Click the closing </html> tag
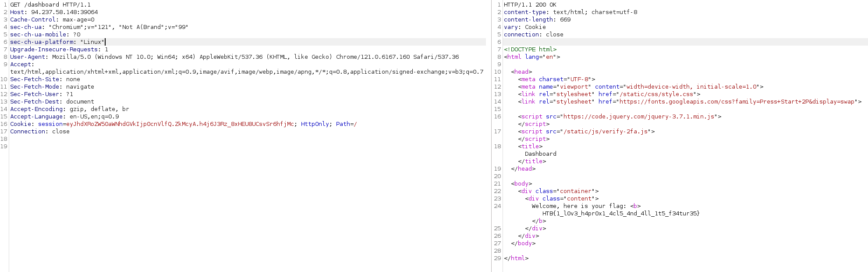Image resolution: width=868 pixels, height=272 pixels. coord(516,258)
